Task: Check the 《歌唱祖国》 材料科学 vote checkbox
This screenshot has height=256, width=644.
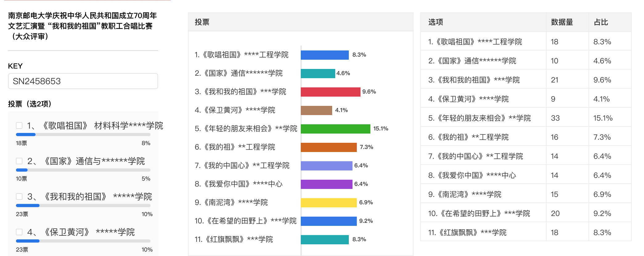Action: click(x=19, y=126)
